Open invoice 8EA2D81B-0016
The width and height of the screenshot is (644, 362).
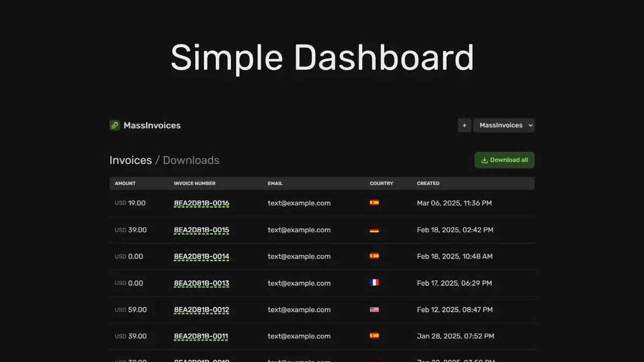(x=201, y=203)
